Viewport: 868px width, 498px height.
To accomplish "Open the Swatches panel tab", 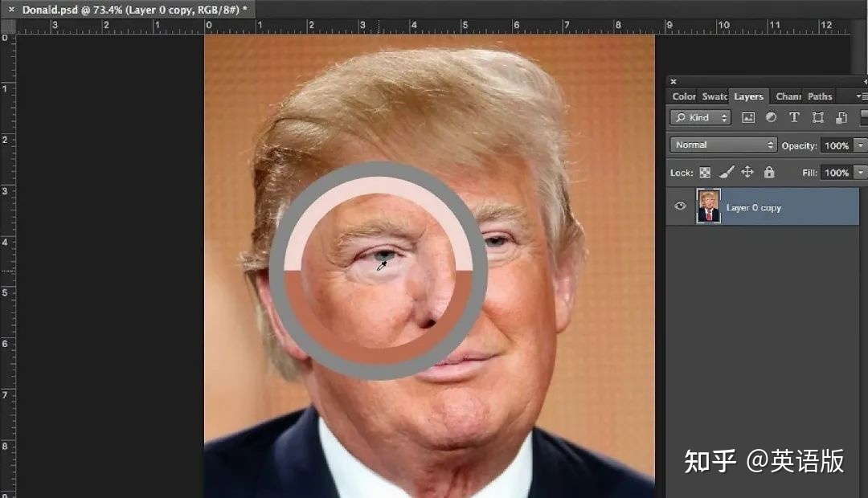I will (714, 96).
